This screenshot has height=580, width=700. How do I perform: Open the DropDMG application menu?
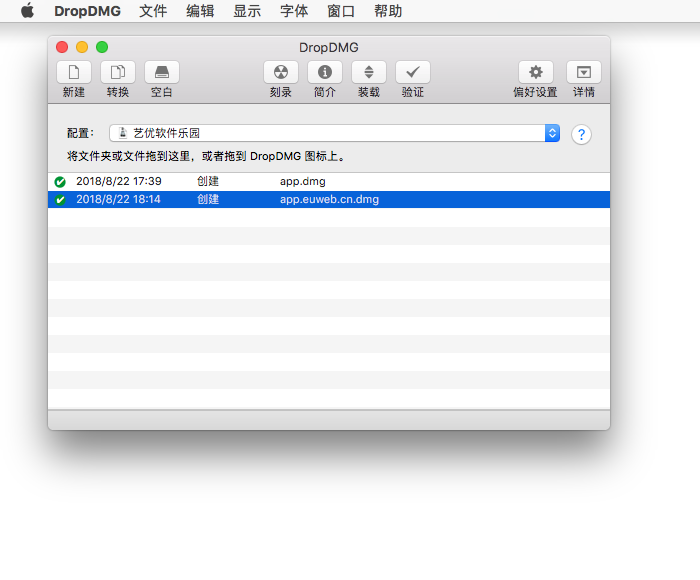87,11
